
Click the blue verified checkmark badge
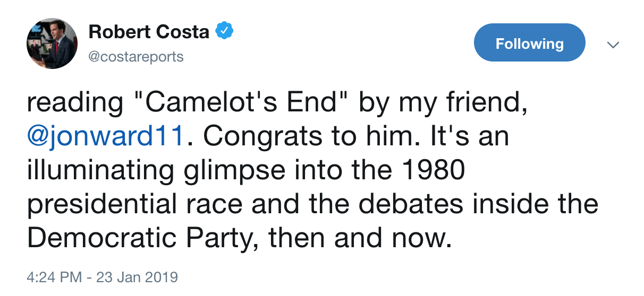224,32
